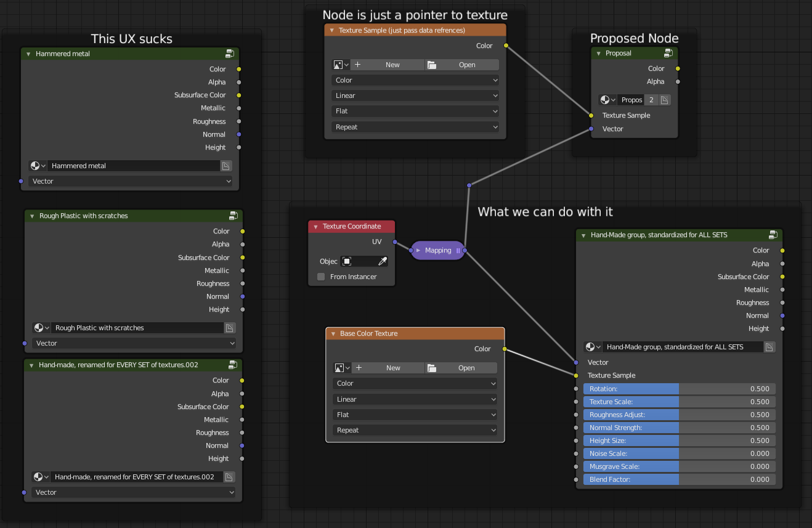The width and height of the screenshot is (812, 528).
Task: Click duplicate icon in the Proposal node
Action: tap(665, 100)
